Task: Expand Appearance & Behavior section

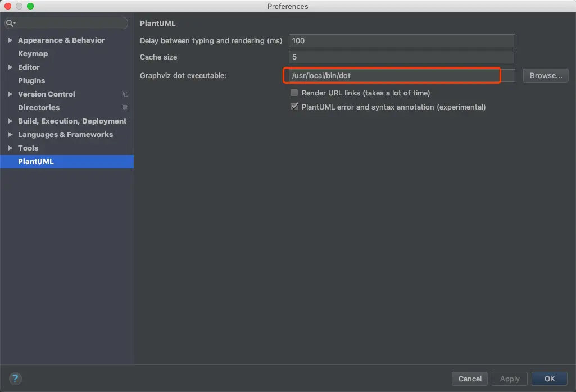Action: (x=10, y=40)
